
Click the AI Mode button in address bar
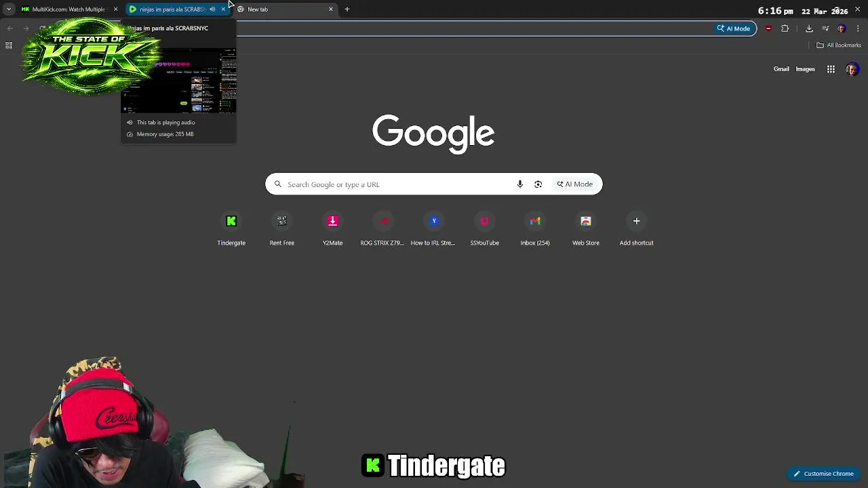(734, 28)
